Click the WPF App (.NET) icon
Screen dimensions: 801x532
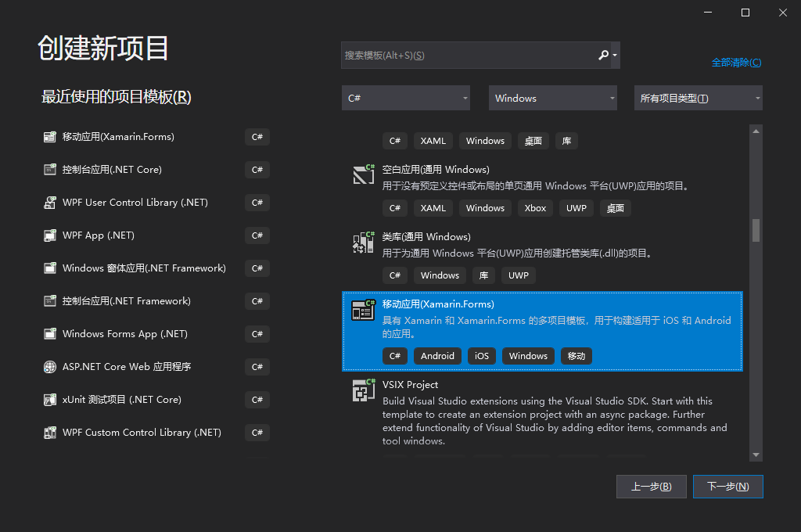click(49, 235)
